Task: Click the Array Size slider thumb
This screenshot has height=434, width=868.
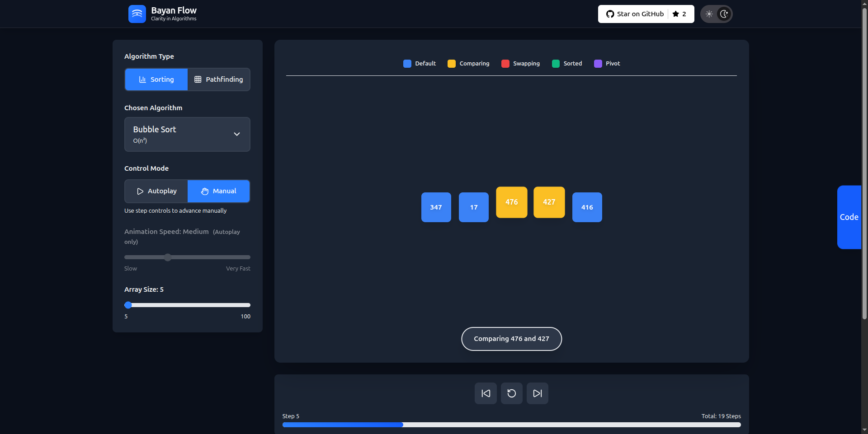Action: (x=128, y=305)
